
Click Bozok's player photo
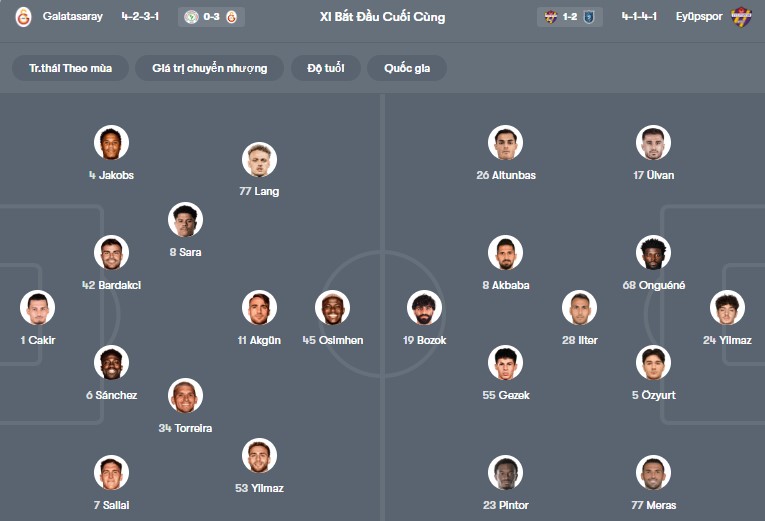point(424,308)
